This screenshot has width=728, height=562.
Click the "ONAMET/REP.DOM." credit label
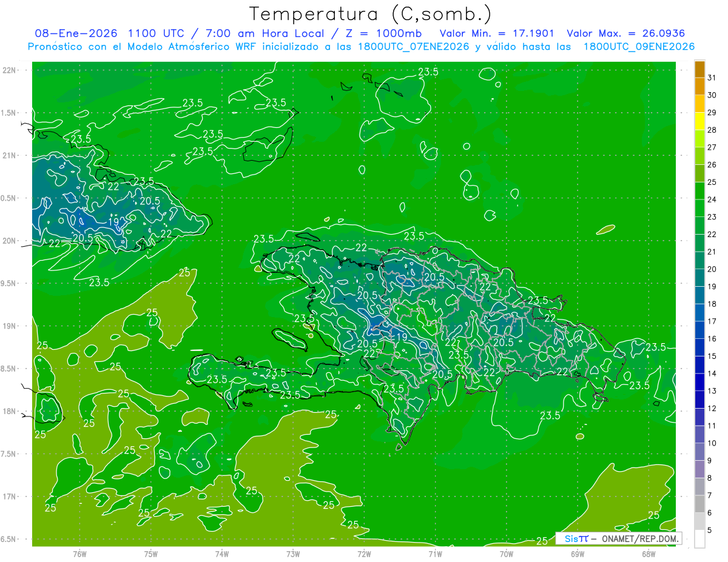click(x=639, y=538)
